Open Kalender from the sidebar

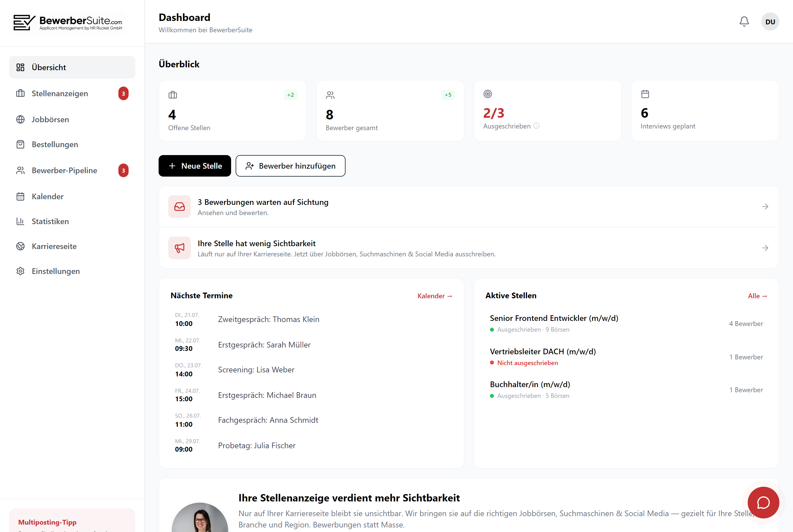tap(72, 196)
